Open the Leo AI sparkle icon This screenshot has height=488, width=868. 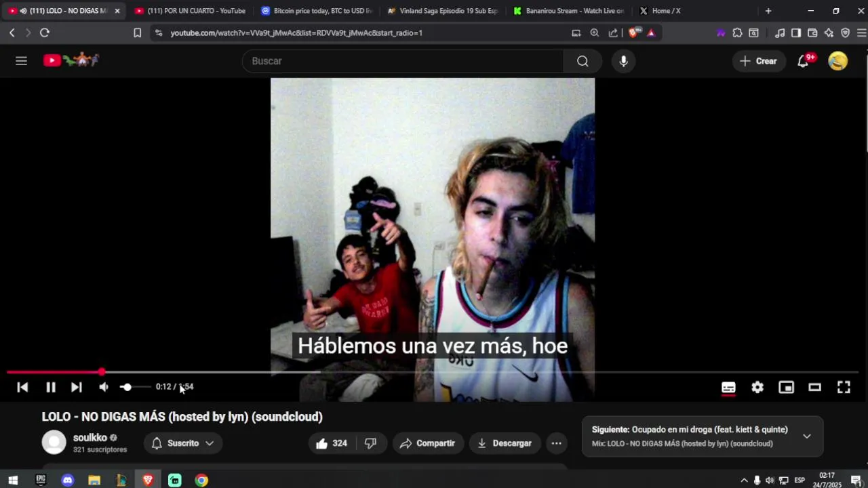click(x=829, y=33)
